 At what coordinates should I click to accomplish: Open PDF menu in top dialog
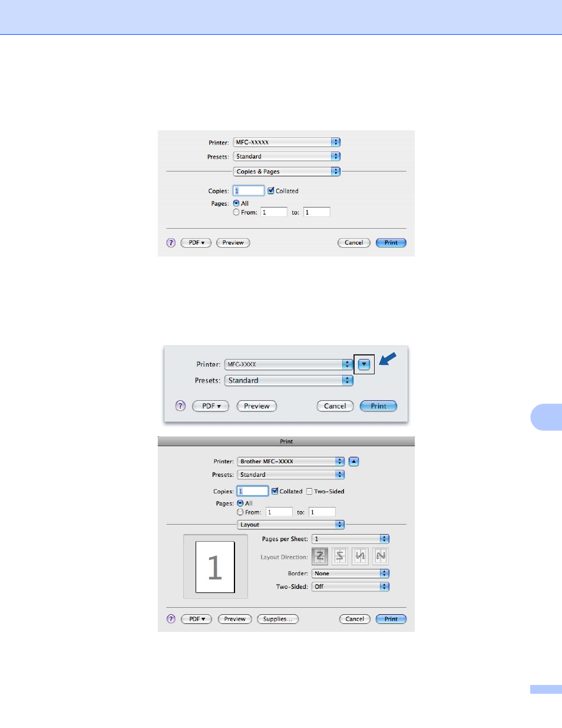pos(196,243)
